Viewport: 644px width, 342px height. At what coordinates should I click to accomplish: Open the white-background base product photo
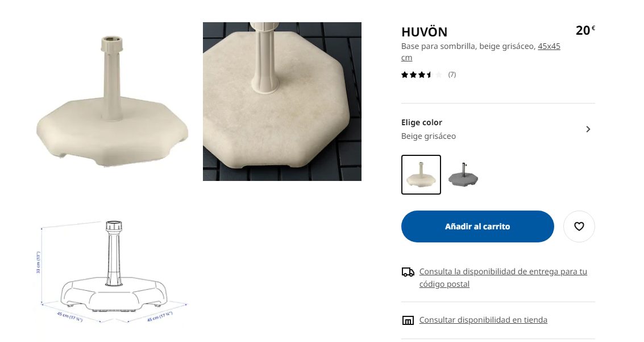[x=112, y=101]
